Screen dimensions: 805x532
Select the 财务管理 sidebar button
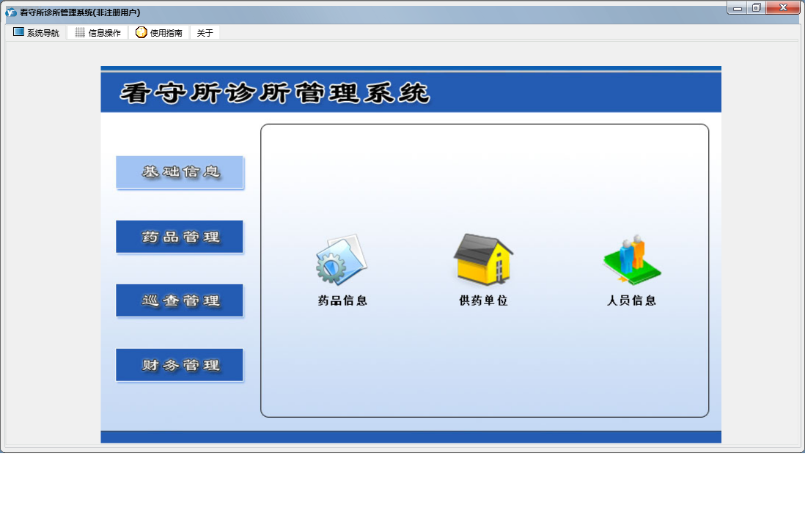tap(180, 365)
